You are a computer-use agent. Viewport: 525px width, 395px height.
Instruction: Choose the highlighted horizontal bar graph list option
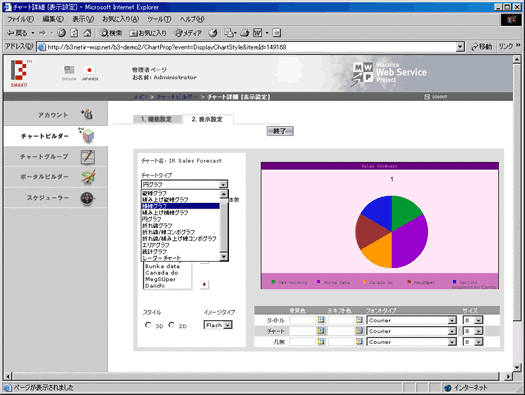180,206
